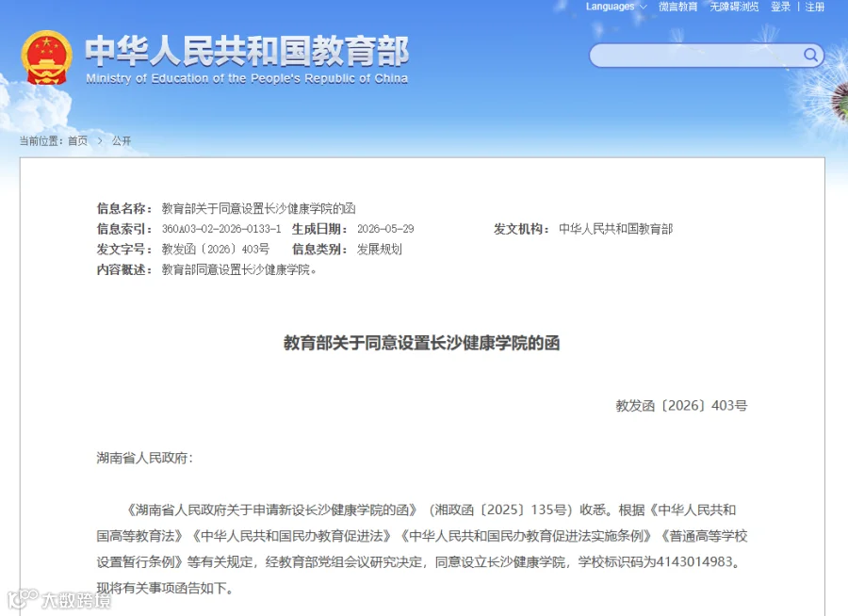
Task: Open the Languages dropdown
Action: [616, 7]
